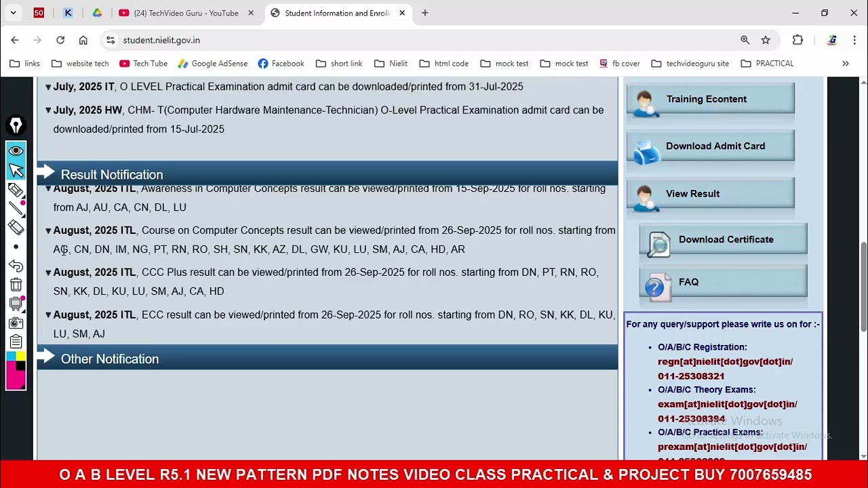This screenshot has height=488, width=868.
Task: Reload the NIELIT student page
Action: 60,40
